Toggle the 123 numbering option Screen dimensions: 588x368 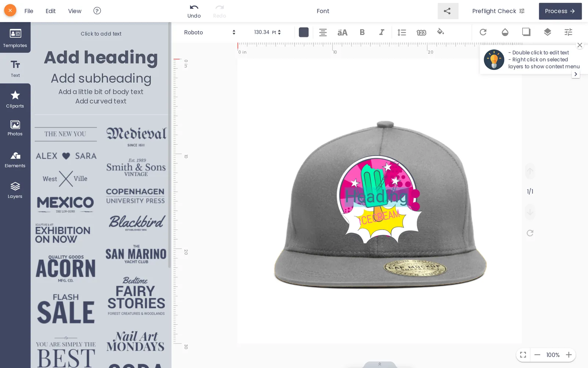point(421,32)
